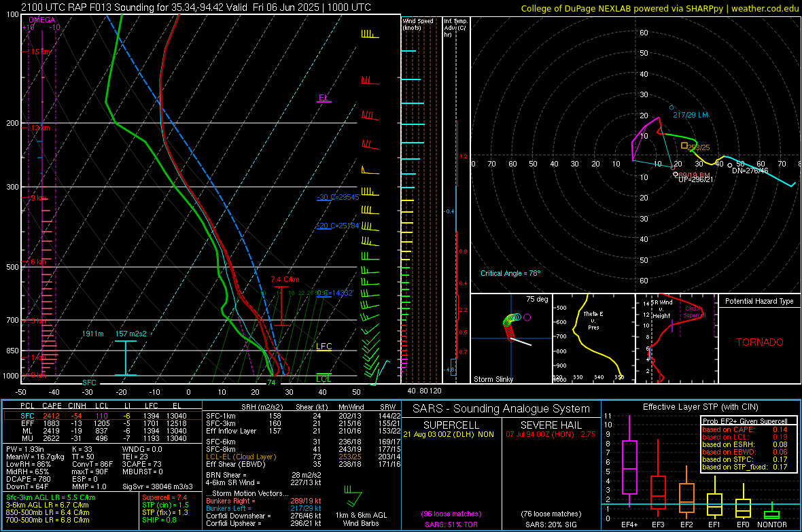Click the magenta EL label on skew-T
This screenshot has width=802, height=532.
[324, 98]
